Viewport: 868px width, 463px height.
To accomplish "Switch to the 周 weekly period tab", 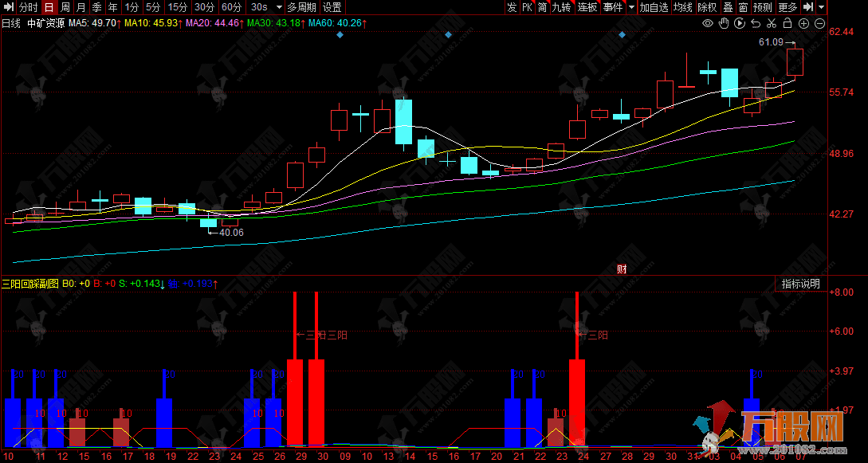I will pos(65,7).
